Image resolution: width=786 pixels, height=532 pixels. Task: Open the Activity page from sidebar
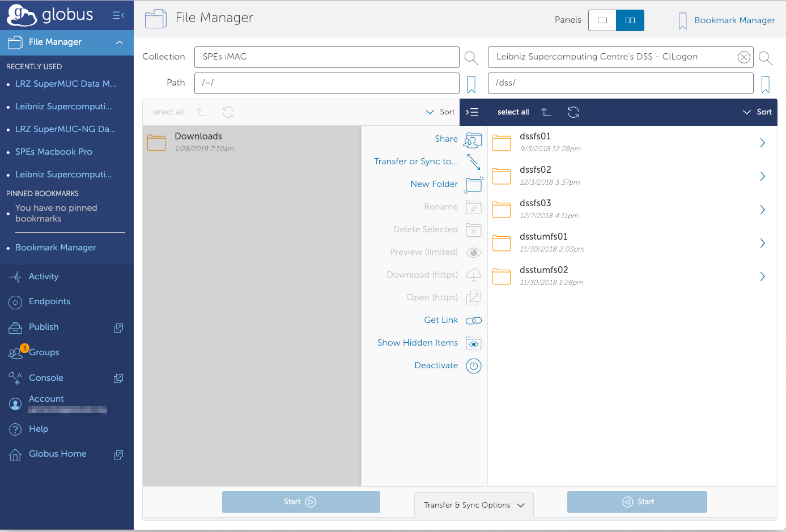pyautogui.click(x=44, y=276)
